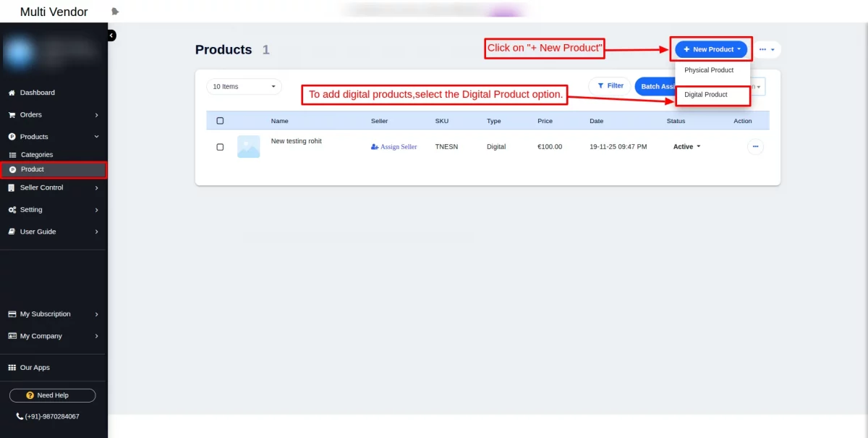This screenshot has height=438, width=868.
Task: Open the 10 Items page size dropdown
Action: point(244,87)
